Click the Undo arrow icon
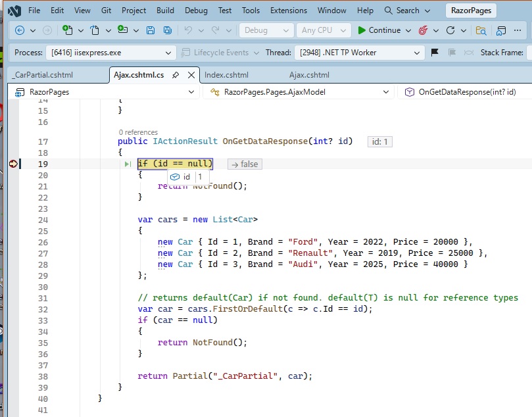Image resolution: width=532 pixels, height=417 pixels. [188, 30]
